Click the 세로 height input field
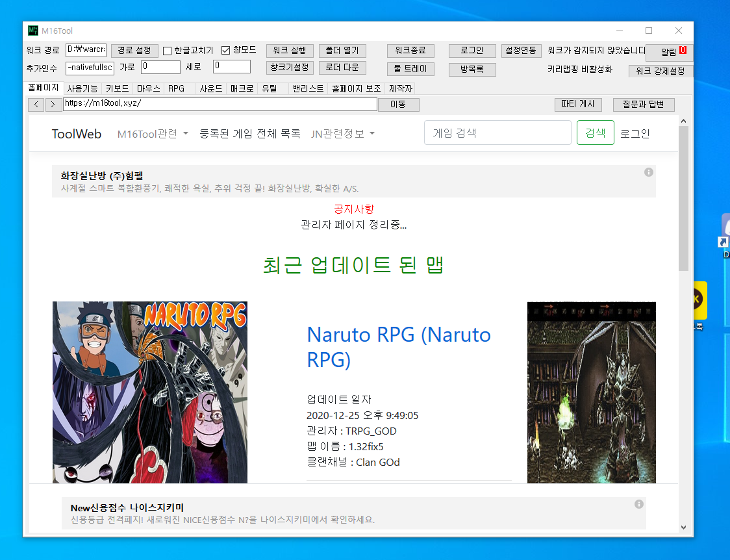Viewport: 730px width, 560px height. pyautogui.click(x=232, y=66)
